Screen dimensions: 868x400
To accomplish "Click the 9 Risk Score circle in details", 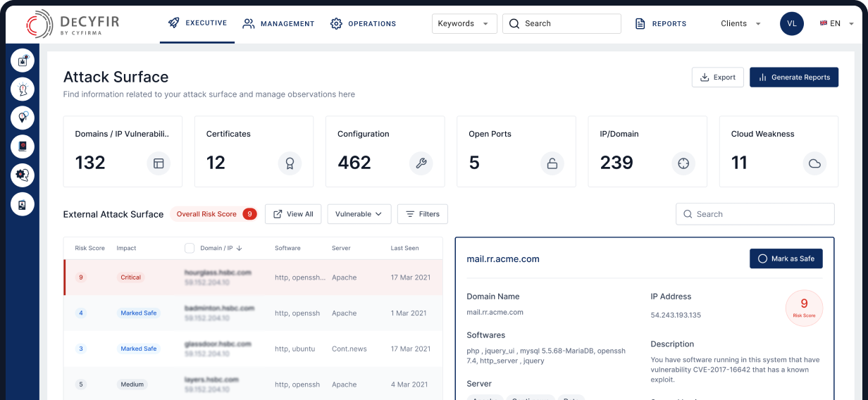I will [x=805, y=308].
